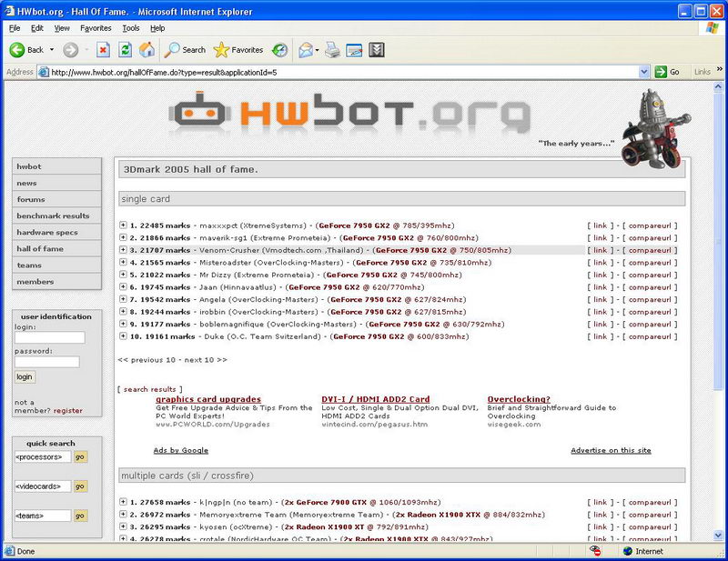Screen dimensions: 728x561
Task: Expand multi-card result 2 by Memoryextreme Team
Action: point(123,514)
